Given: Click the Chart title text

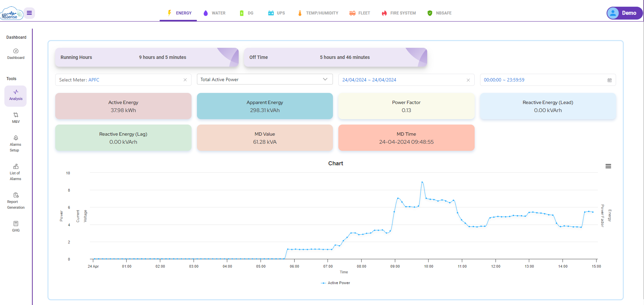Looking at the screenshot, I should (336, 163).
